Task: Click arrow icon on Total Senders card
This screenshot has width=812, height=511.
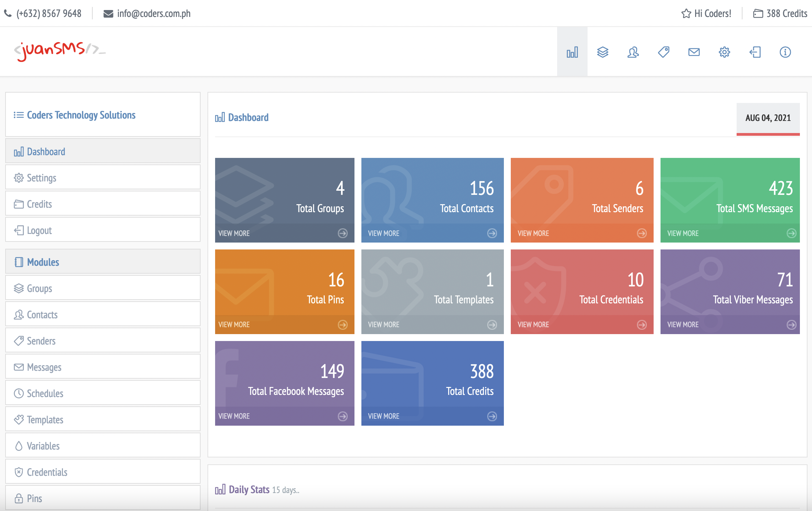Action: pos(642,233)
